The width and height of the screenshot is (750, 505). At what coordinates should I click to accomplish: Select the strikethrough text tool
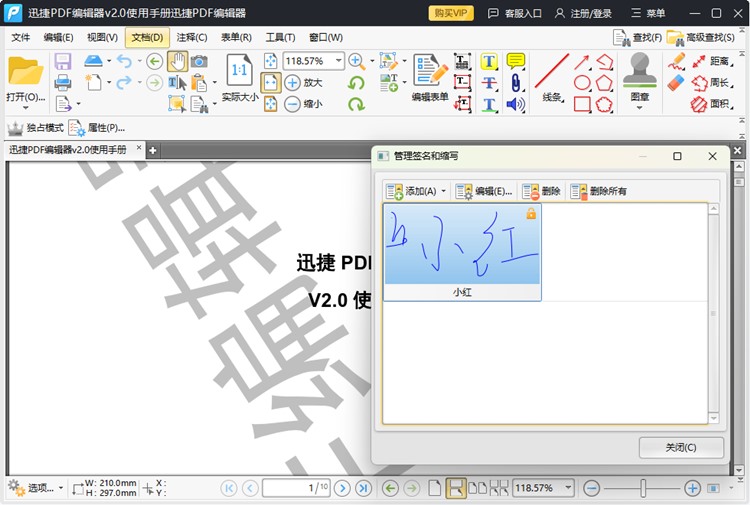pos(489,83)
